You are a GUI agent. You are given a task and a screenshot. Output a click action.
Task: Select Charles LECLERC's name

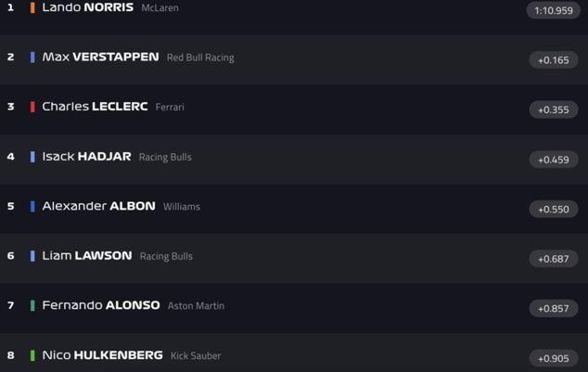95,107
